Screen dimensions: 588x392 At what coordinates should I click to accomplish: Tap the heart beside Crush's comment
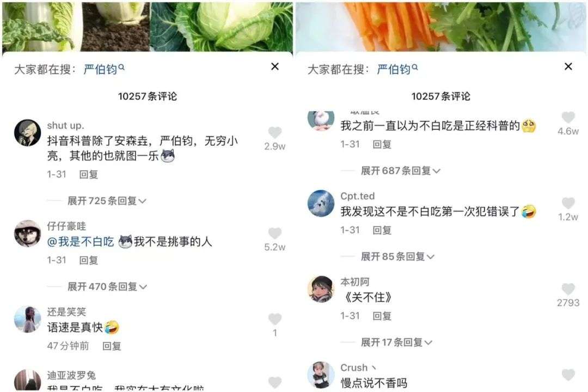(568, 375)
